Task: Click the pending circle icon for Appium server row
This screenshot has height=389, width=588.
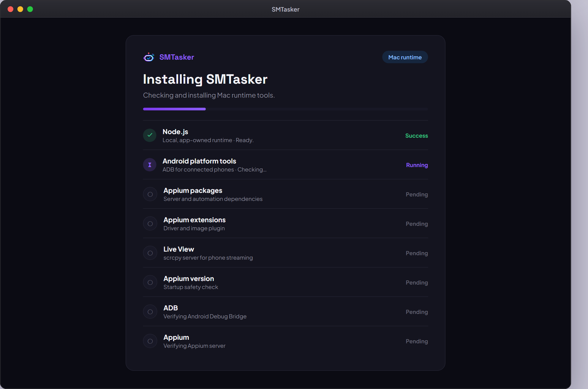Action: tap(150, 341)
